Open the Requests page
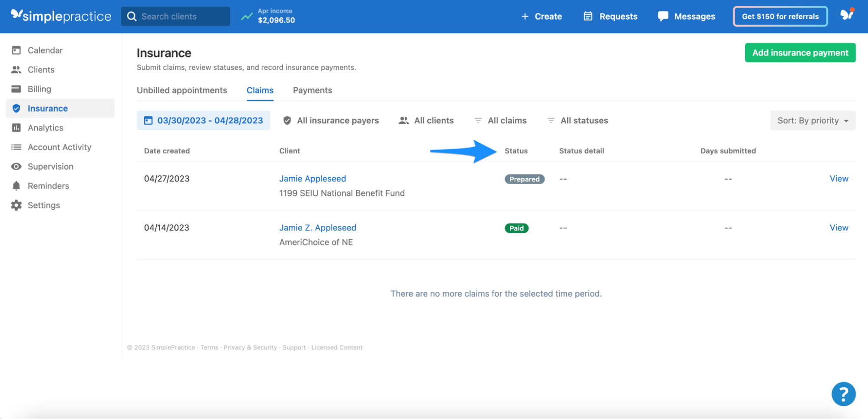The width and height of the screenshot is (868, 419). 611,16
